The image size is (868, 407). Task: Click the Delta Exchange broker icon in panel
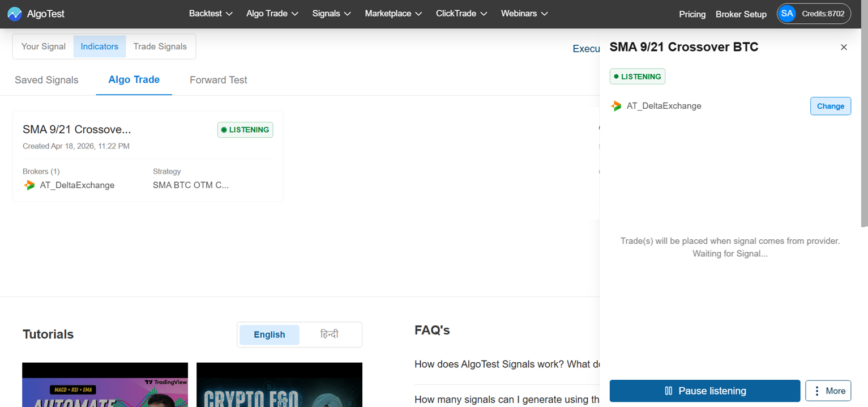pos(616,106)
